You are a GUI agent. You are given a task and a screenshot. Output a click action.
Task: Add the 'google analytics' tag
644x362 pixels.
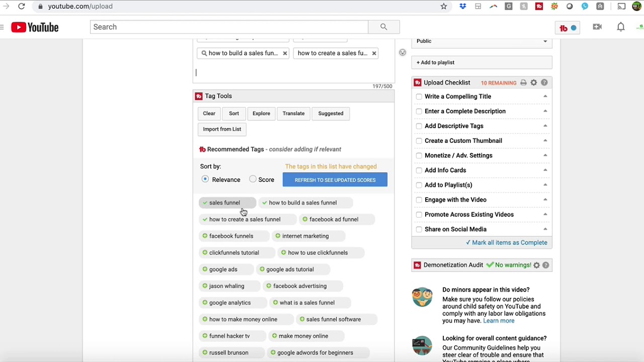pos(233,303)
